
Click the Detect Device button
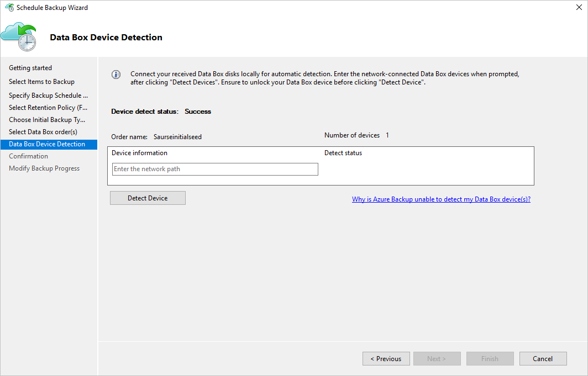coord(148,197)
